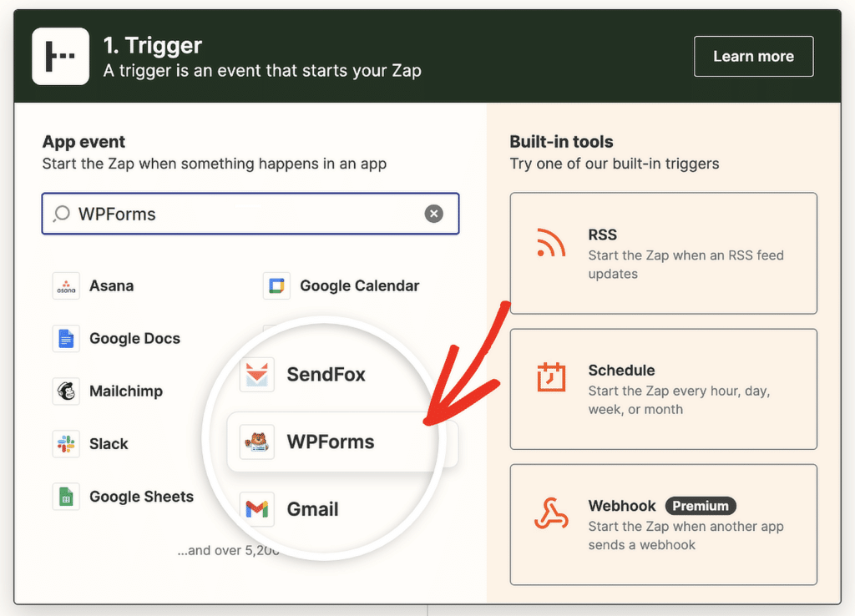Image resolution: width=855 pixels, height=616 pixels.
Task: Click the Schedule calendar icon
Action: [x=552, y=377]
